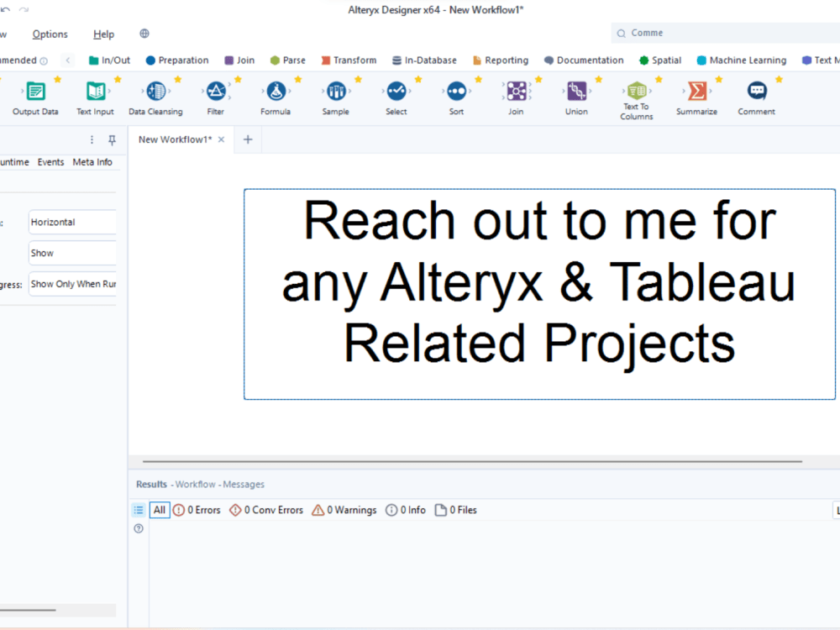
Task: Open the Show annotations dropdown
Action: tap(72, 253)
